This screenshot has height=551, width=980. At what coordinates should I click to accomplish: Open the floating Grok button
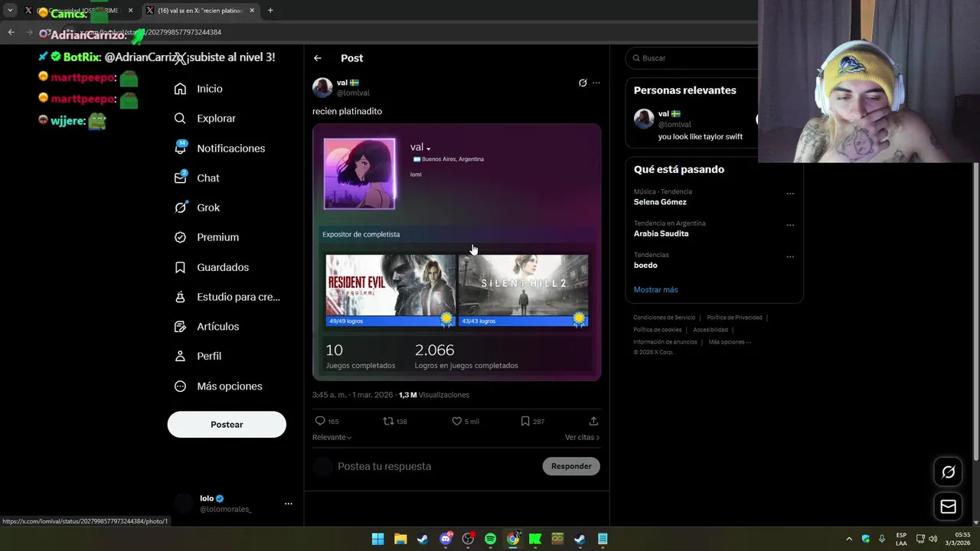pos(949,472)
